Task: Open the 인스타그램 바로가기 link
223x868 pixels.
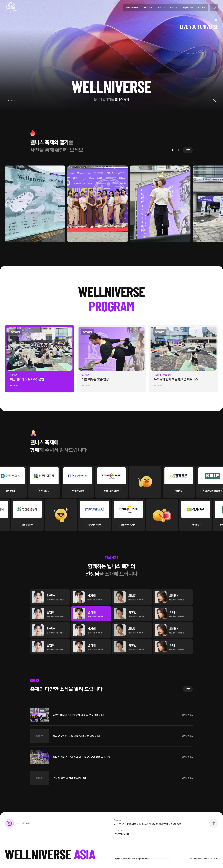Action: click(x=23, y=823)
